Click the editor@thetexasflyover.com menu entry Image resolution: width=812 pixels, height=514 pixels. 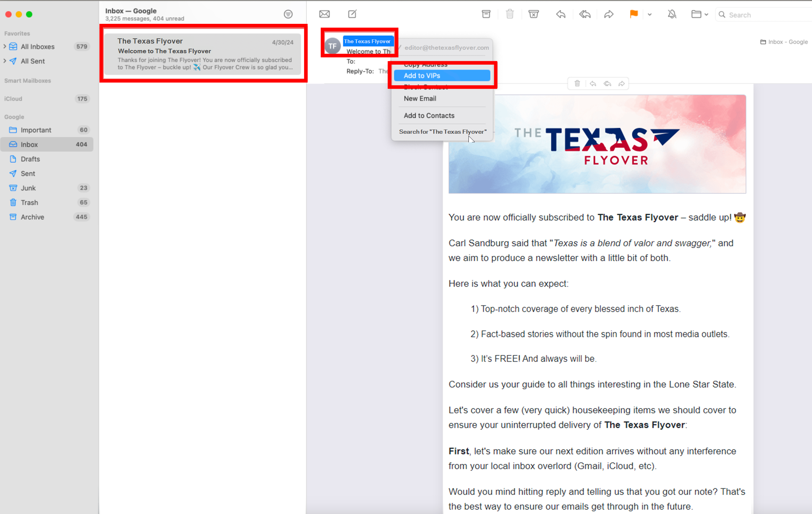446,48
